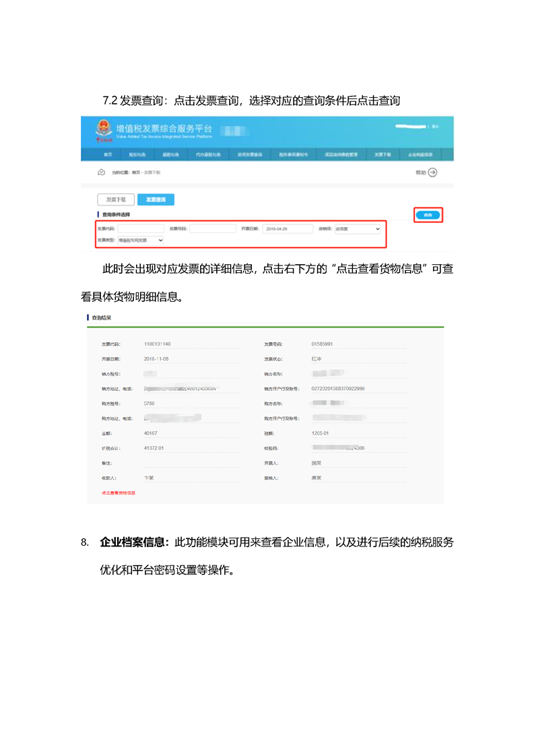Image resolution: width=534 pixels, height=756 pixels.
Task: Click invoice code value 1100101140
Action: [157, 344]
